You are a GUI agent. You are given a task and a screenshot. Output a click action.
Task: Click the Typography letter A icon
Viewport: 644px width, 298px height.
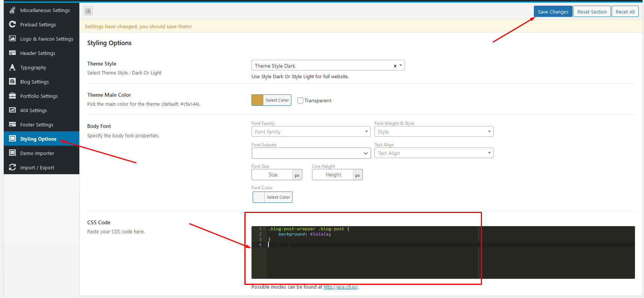tap(12, 67)
